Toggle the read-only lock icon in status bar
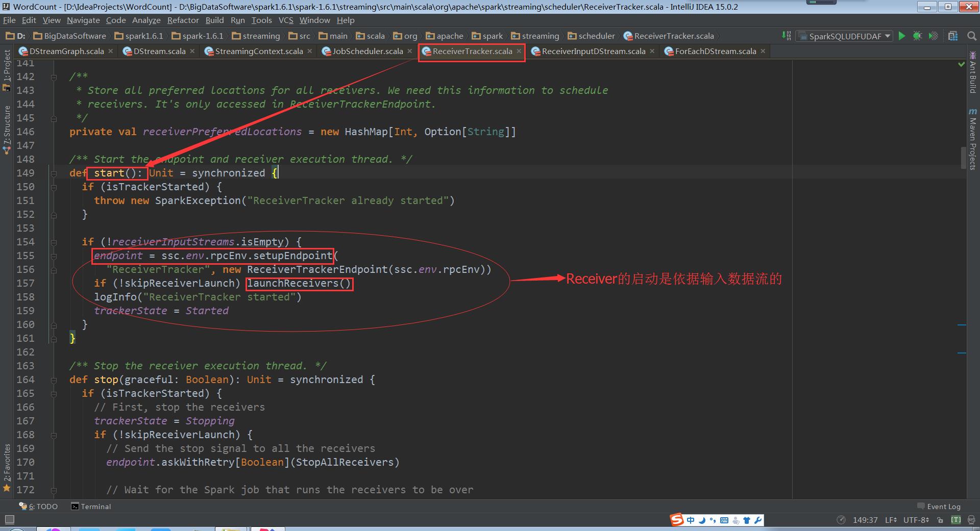The image size is (980, 531). coord(940,520)
